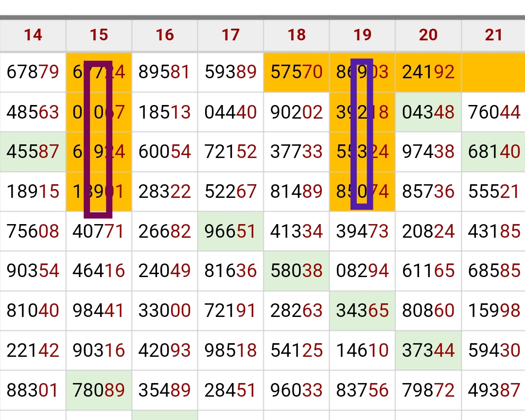This screenshot has height=420, width=525.
Task: Select the cell with 20824
Action: coord(428,231)
